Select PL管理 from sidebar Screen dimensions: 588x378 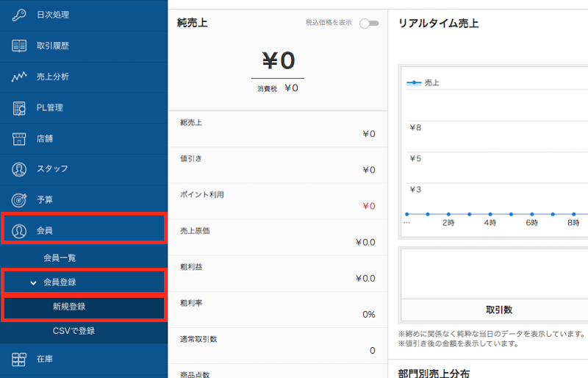[84, 107]
